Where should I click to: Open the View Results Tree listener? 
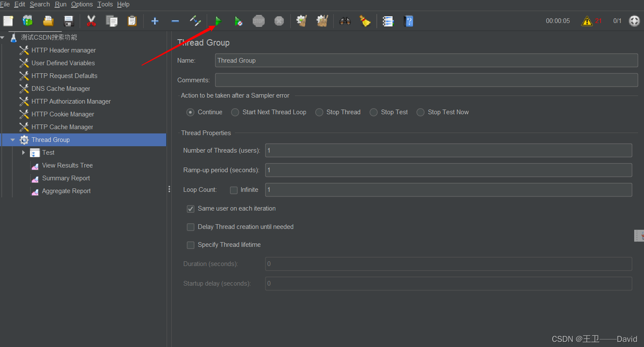click(67, 165)
